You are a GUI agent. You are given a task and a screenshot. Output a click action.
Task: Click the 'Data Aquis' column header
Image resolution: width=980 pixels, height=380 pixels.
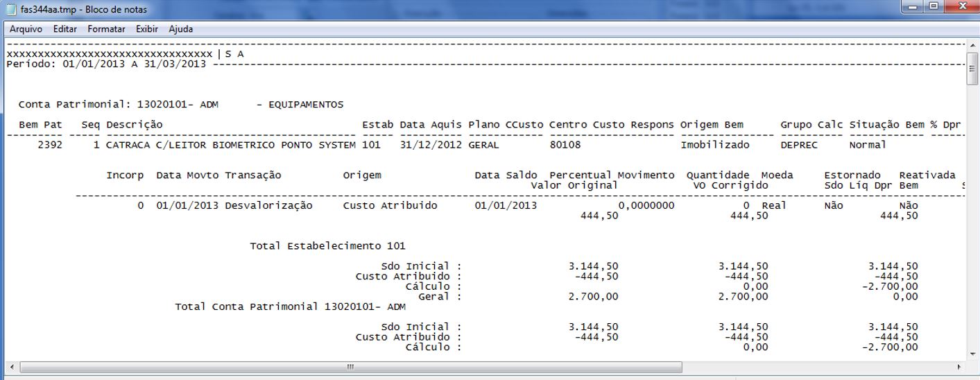point(431,125)
